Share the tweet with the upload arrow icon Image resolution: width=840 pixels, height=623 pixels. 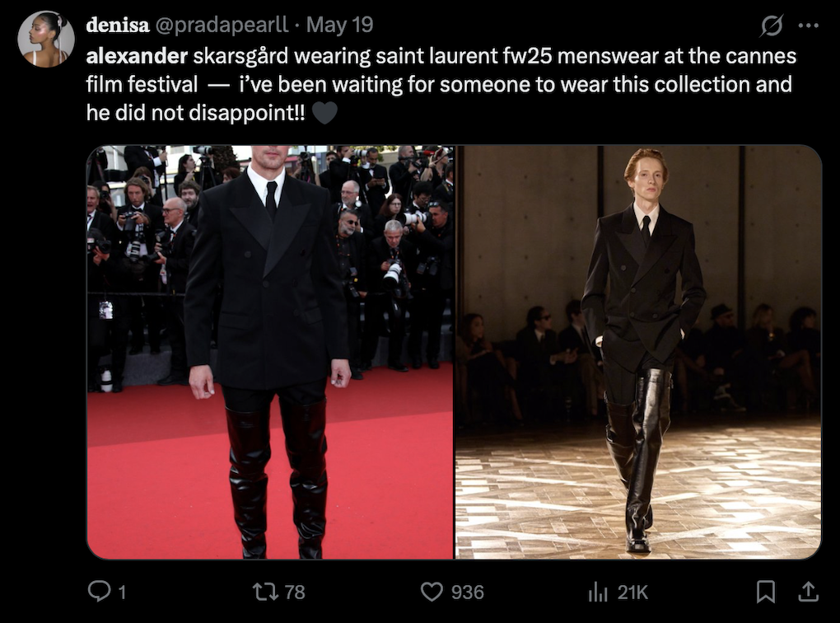click(809, 592)
